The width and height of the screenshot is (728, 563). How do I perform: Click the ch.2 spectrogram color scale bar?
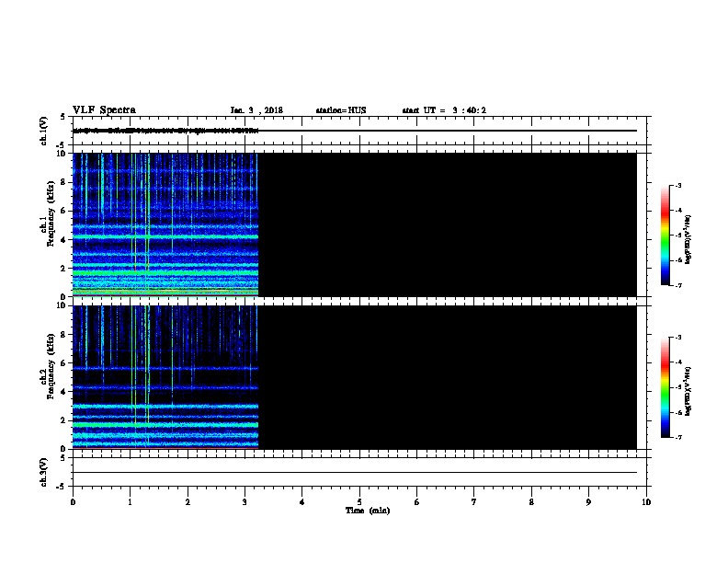665,387
